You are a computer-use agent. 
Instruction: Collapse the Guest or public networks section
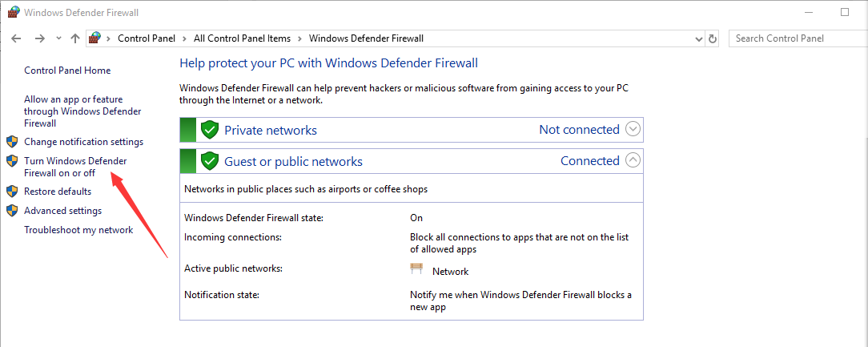tap(633, 160)
